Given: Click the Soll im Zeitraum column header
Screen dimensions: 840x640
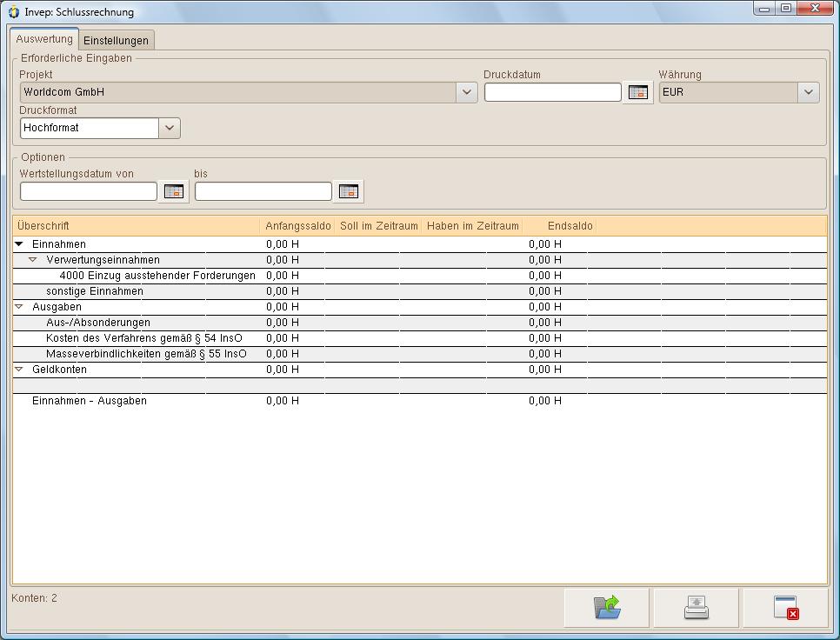Looking at the screenshot, I should 378,226.
